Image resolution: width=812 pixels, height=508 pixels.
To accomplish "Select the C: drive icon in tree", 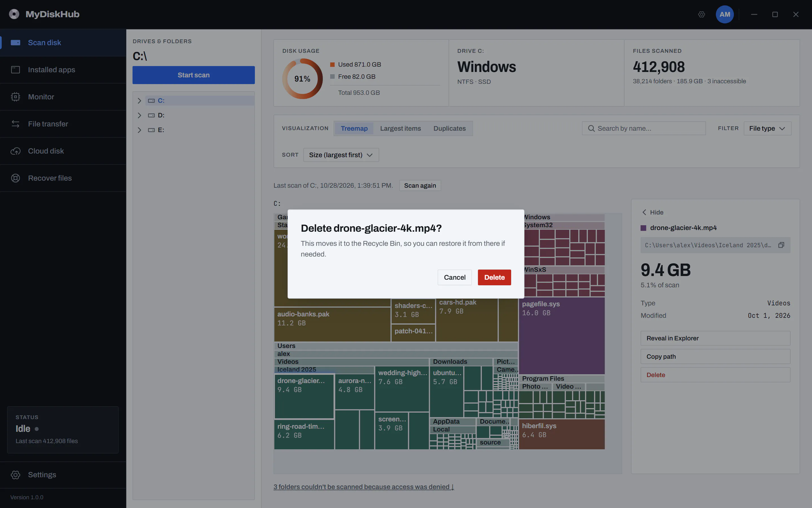I will pyautogui.click(x=151, y=100).
